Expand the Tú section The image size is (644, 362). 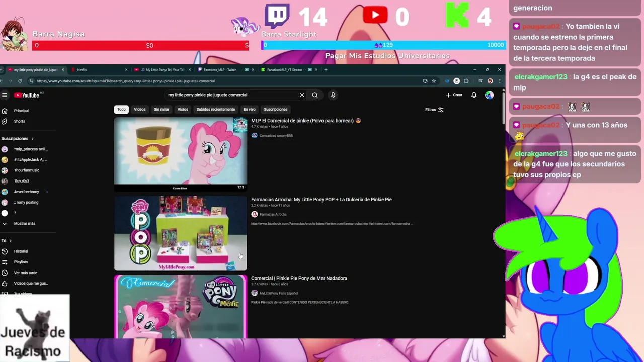(x=6, y=241)
